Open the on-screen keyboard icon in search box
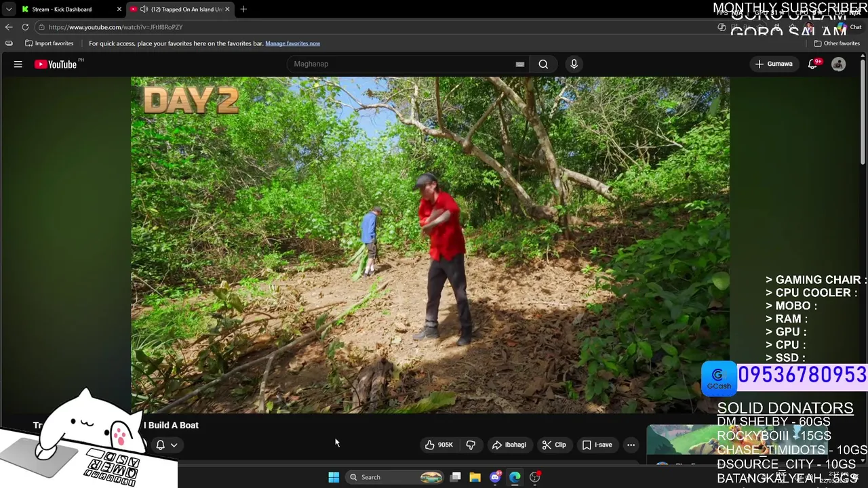 click(520, 64)
